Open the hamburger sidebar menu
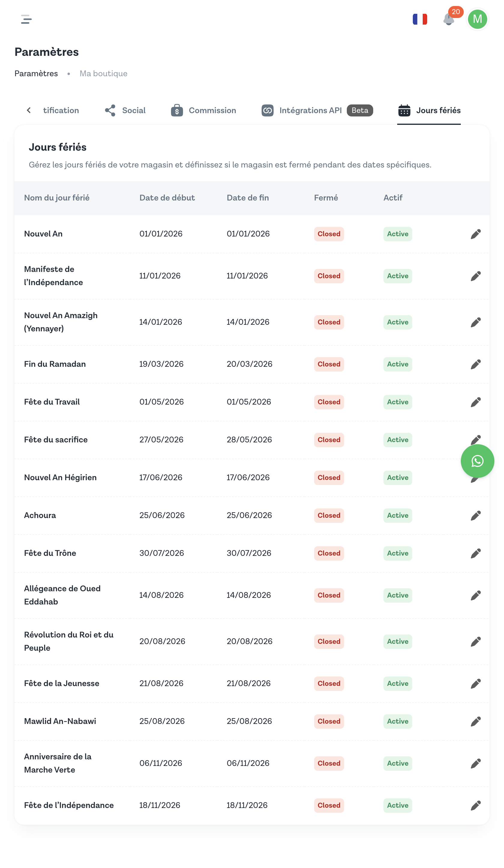This screenshot has height=868, width=504. 26,19
